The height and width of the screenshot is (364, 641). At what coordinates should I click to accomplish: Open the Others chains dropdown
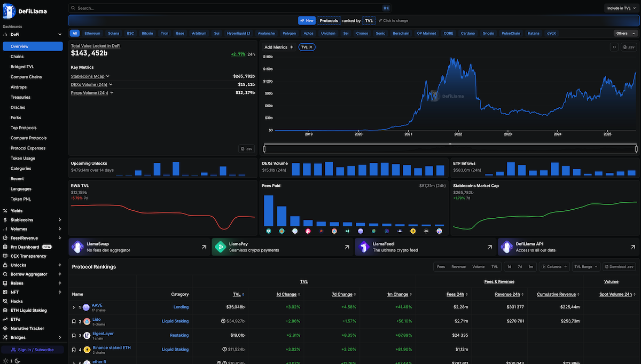625,33
